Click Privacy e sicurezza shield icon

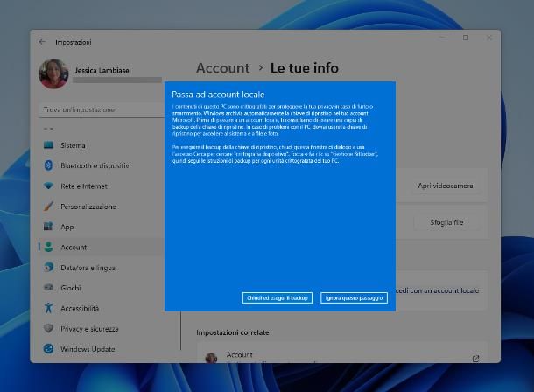pyautogui.click(x=48, y=328)
